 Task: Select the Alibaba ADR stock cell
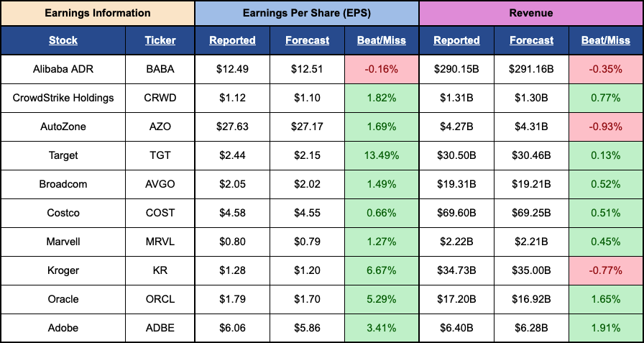point(63,69)
